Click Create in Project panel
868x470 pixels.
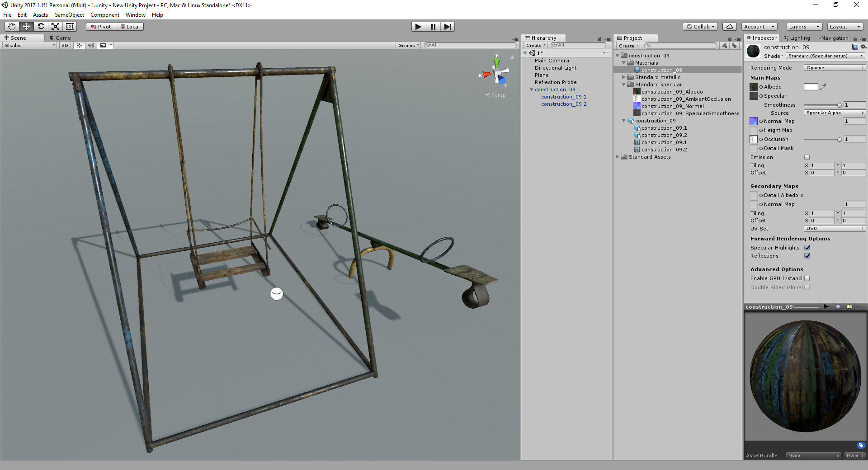pyautogui.click(x=628, y=46)
